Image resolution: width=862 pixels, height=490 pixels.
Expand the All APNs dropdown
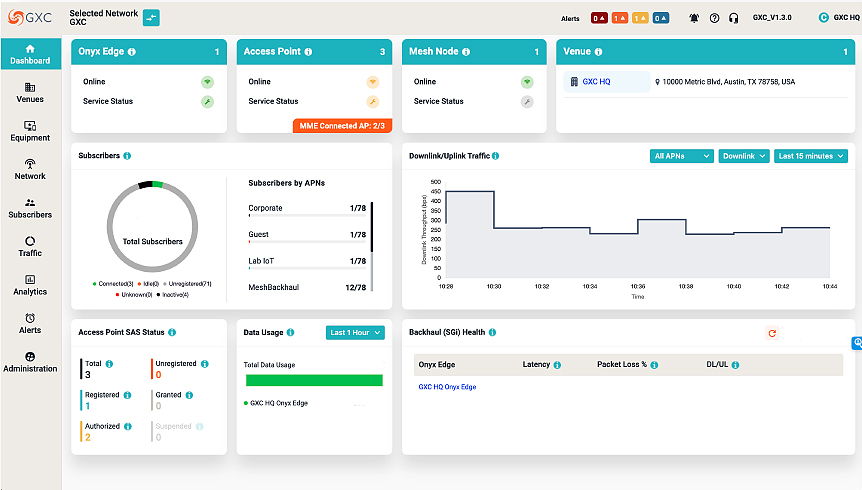[x=682, y=156]
